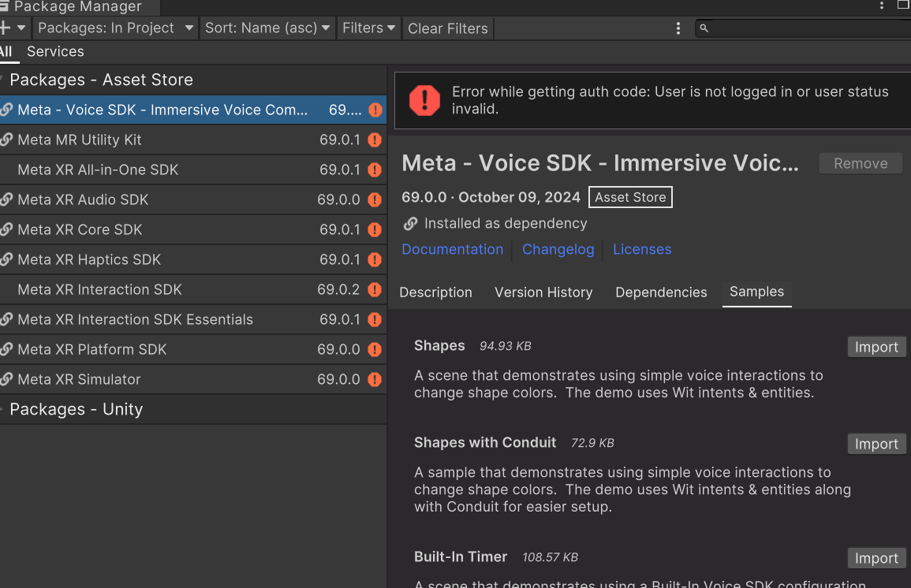Image resolution: width=911 pixels, height=588 pixels.
Task: Select Meta XR Core SDK package
Action: (193, 230)
